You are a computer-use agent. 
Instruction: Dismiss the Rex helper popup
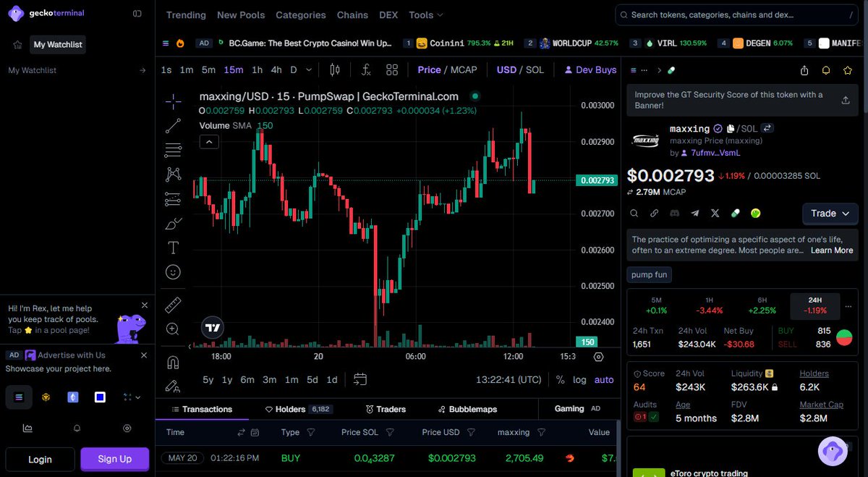point(144,305)
